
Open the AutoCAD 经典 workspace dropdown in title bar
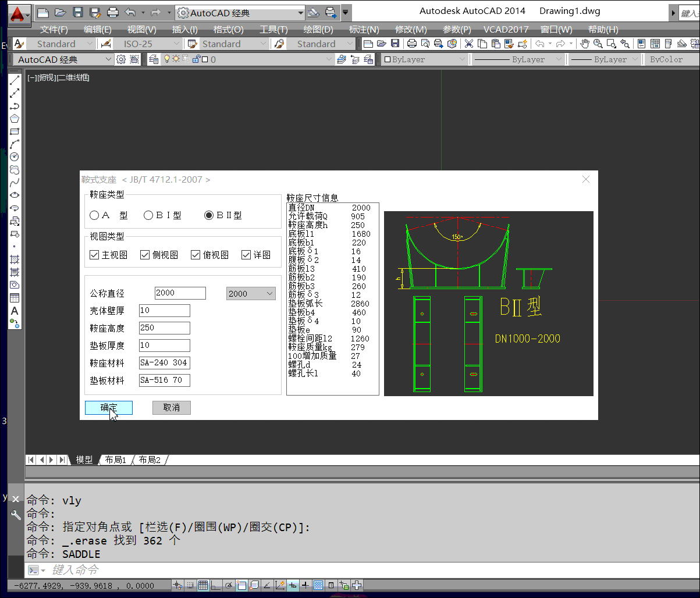pos(241,12)
